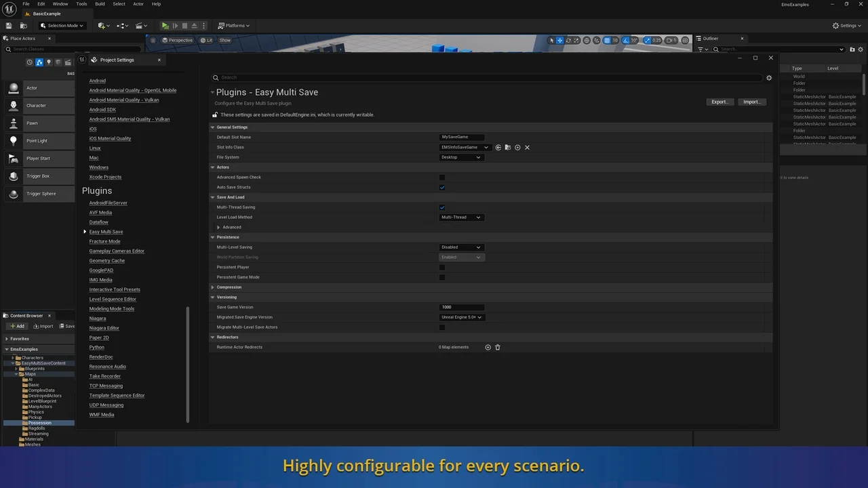Open the File System dropdown
Image resolution: width=868 pixels, height=488 pixels.
point(461,157)
